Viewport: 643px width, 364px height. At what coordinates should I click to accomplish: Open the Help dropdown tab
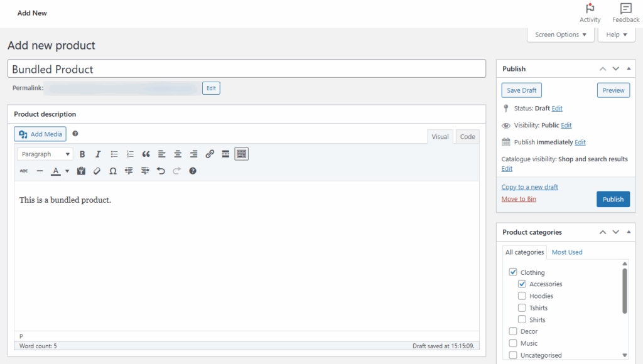pyautogui.click(x=616, y=35)
